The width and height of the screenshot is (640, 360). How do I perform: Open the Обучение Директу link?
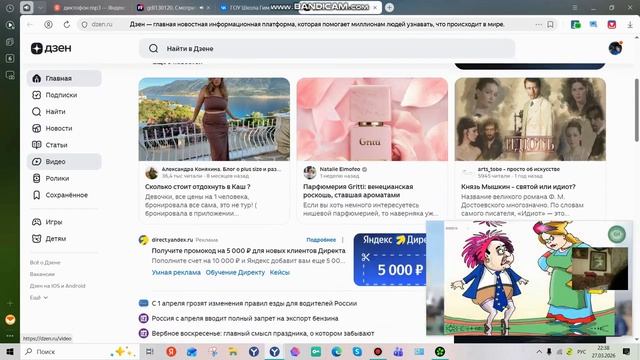point(235,272)
